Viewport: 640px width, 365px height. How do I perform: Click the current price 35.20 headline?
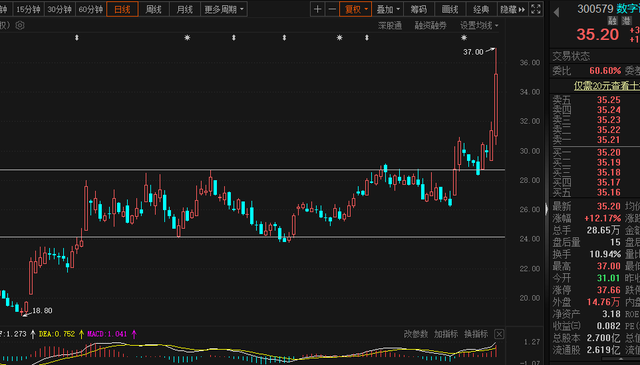point(598,34)
